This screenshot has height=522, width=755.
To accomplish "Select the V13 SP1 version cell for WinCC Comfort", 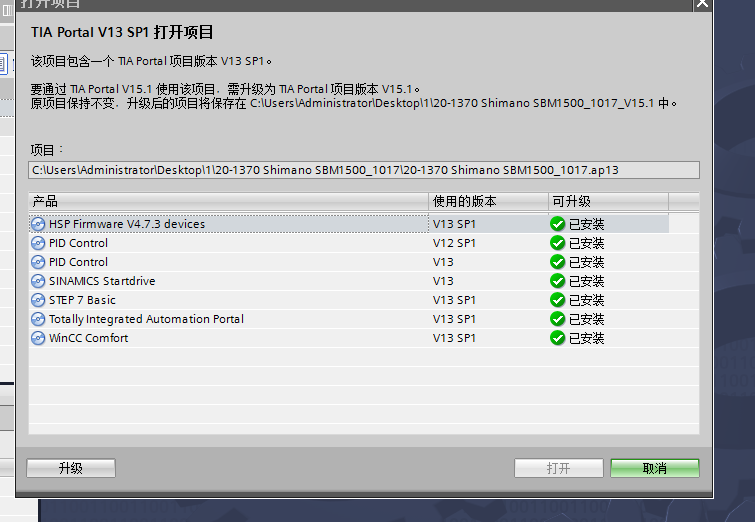I will (454, 338).
